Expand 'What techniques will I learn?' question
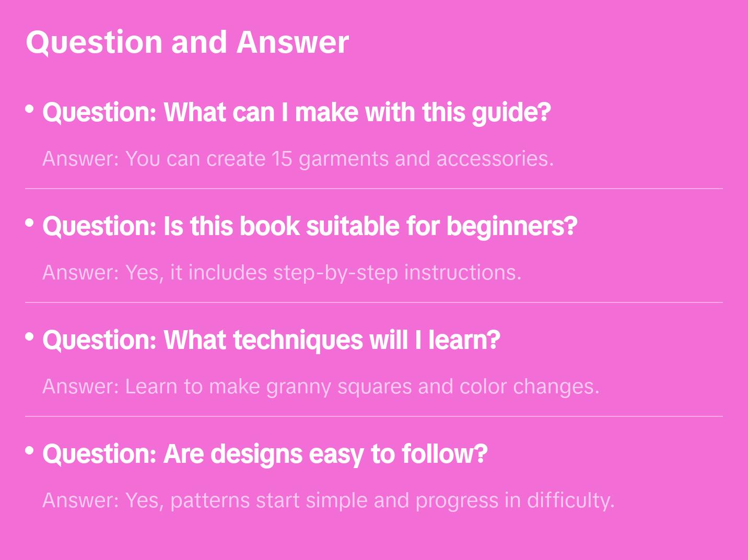Image resolution: width=748 pixels, height=560 pixels. pos(271,340)
